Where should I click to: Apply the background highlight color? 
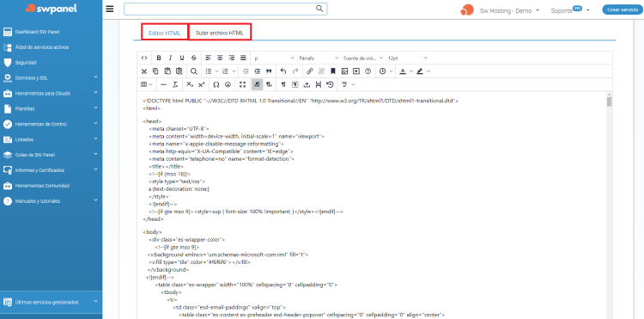point(419,71)
